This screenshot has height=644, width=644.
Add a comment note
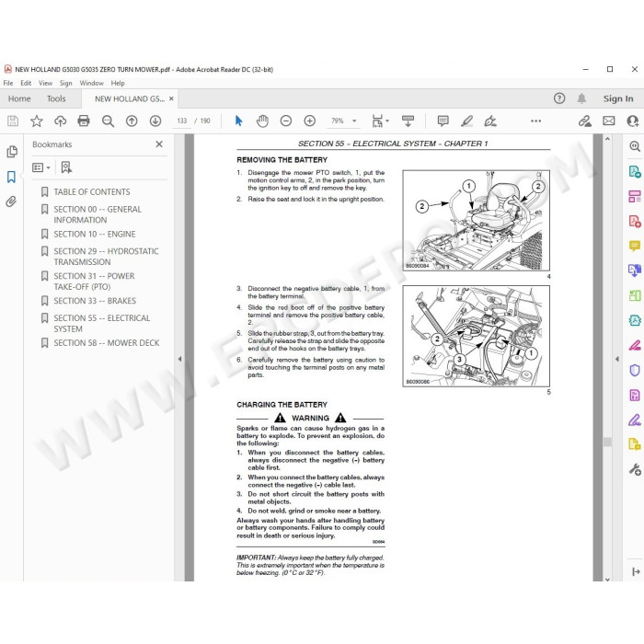443,121
